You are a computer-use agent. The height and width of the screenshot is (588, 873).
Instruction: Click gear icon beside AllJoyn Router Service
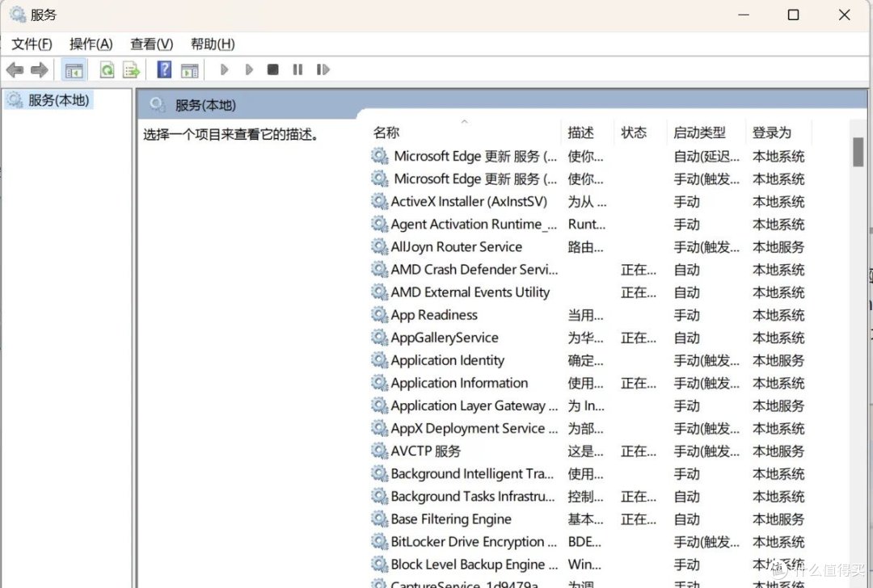380,247
